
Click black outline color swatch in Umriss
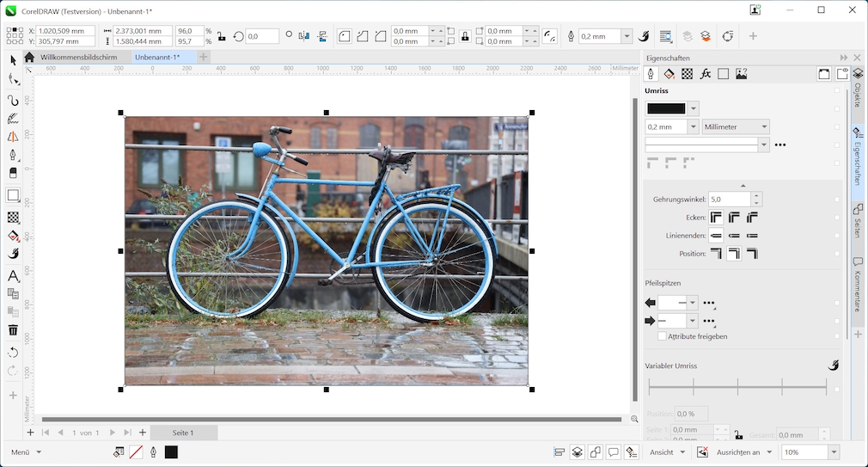click(x=666, y=108)
